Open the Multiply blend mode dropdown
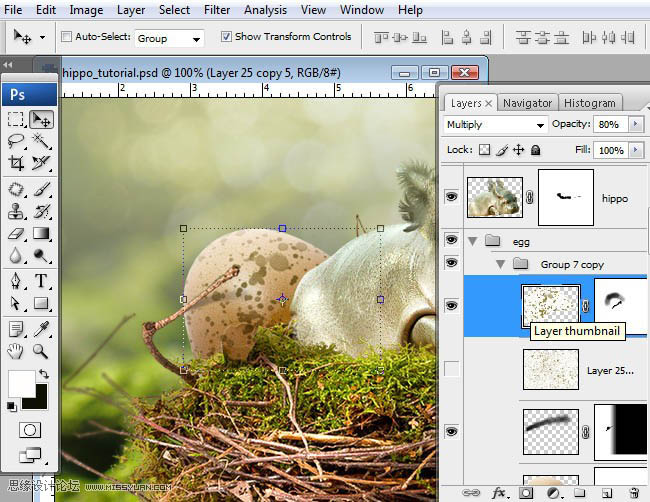Image resolution: width=650 pixels, height=502 pixels. point(495,125)
